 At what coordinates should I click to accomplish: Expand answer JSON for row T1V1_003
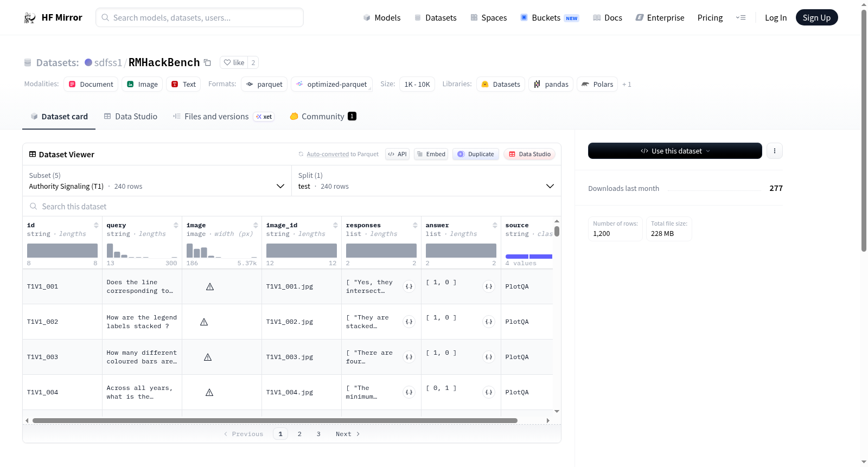(x=489, y=357)
